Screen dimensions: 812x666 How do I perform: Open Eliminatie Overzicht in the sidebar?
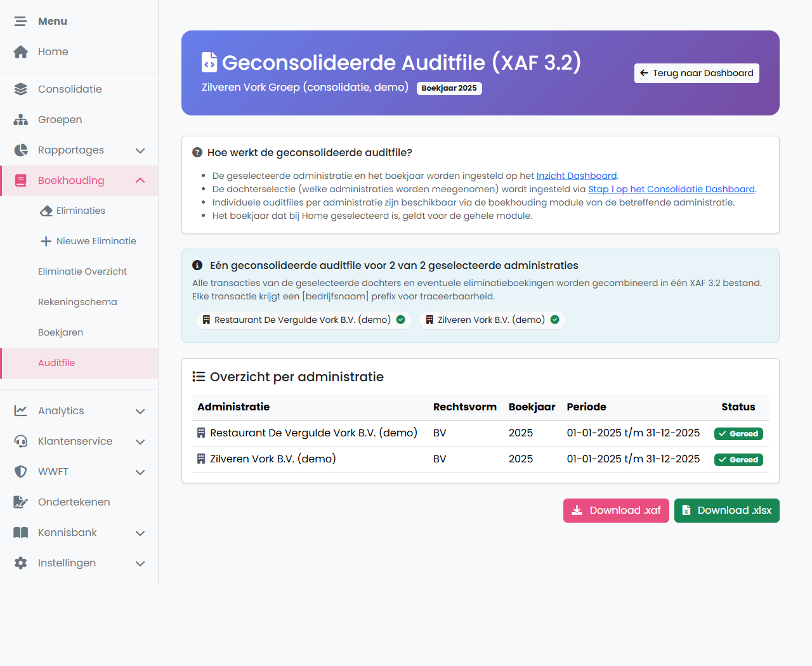click(79, 272)
